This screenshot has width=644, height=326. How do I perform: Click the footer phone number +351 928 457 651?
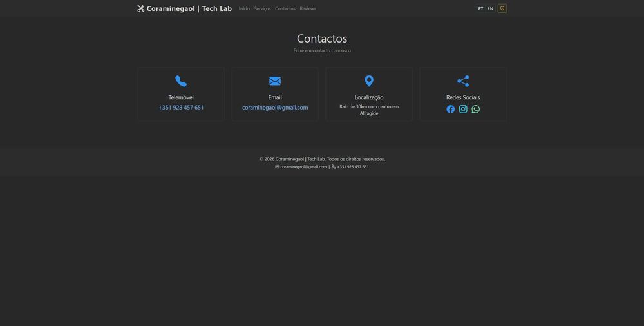pyautogui.click(x=353, y=167)
